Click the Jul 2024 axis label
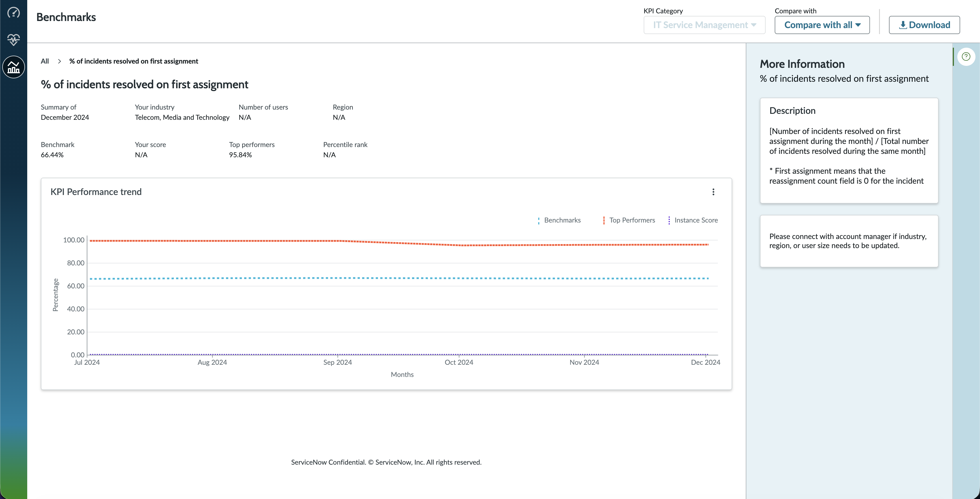The height and width of the screenshot is (499, 980). [x=87, y=362]
